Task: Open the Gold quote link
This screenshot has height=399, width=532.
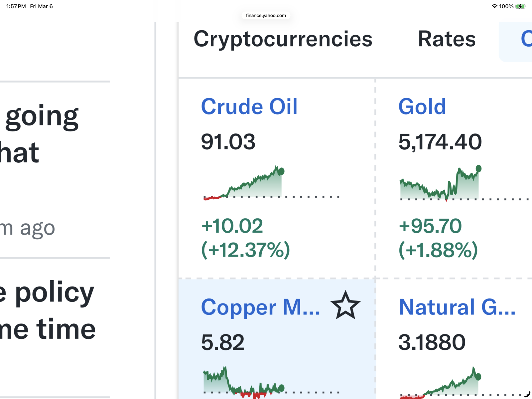Action: click(x=422, y=107)
